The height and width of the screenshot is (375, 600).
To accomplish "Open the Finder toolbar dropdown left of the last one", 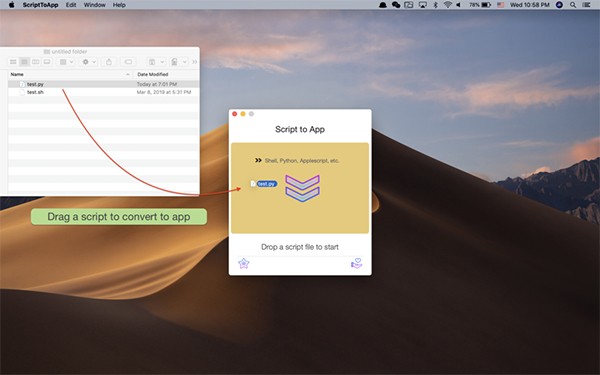I will [156, 62].
